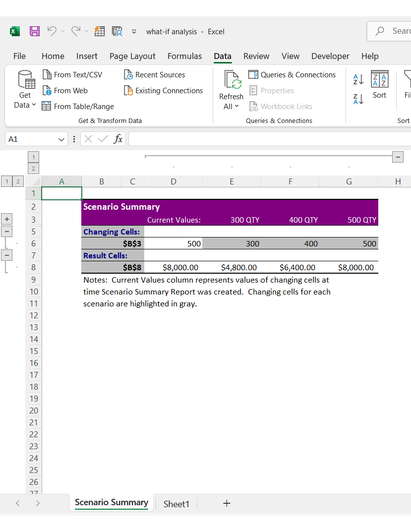411x532 pixels.
Task: Switch to the Home tab
Action: (x=53, y=56)
